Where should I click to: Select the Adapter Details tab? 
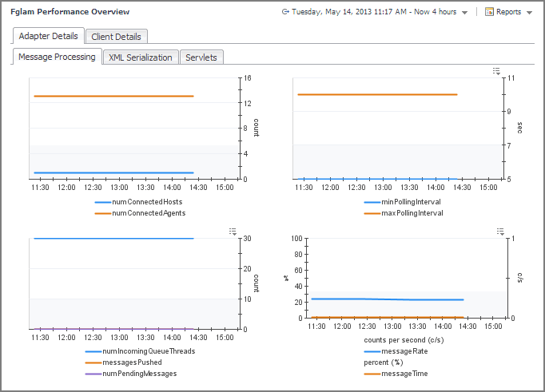click(48, 36)
